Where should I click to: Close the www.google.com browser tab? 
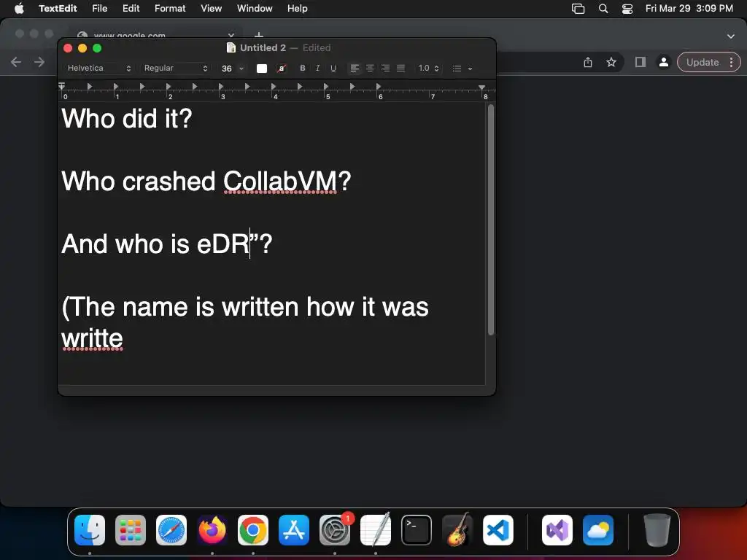pos(231,35)
